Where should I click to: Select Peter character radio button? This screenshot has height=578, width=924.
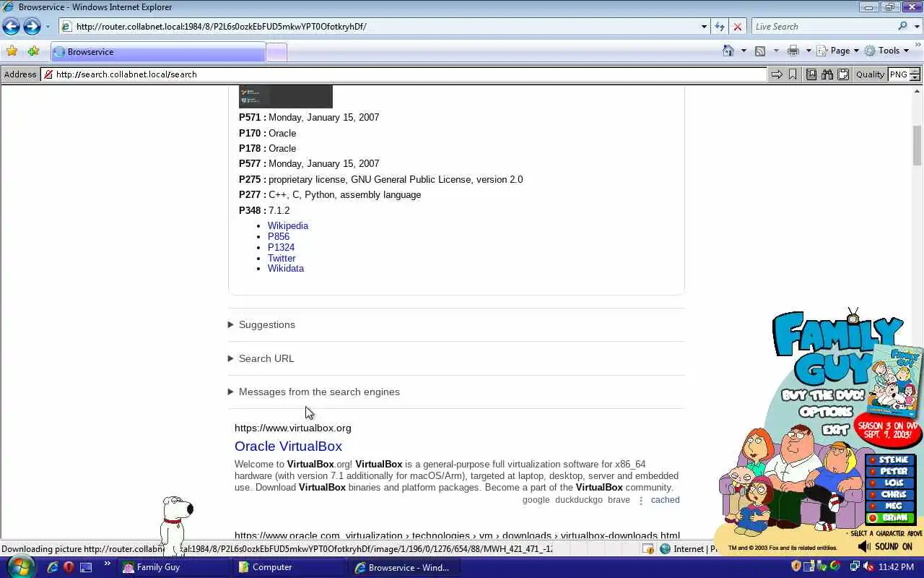[872, 471]
